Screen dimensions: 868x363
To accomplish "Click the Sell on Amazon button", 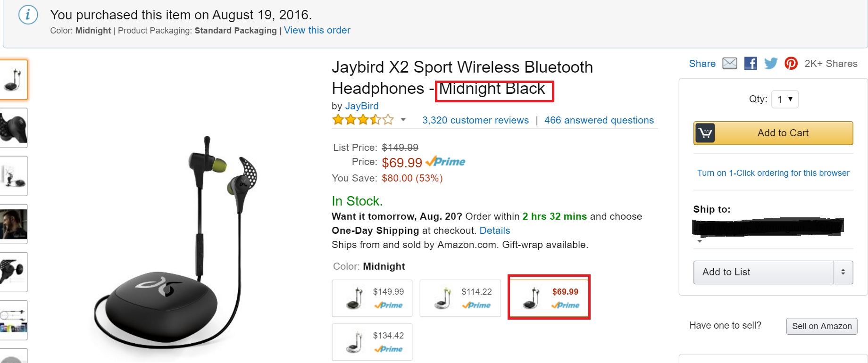I will click(821, 326).
